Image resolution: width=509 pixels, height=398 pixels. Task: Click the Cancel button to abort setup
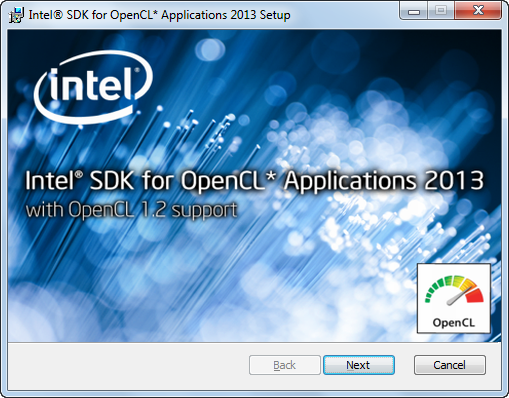[450, 365]
